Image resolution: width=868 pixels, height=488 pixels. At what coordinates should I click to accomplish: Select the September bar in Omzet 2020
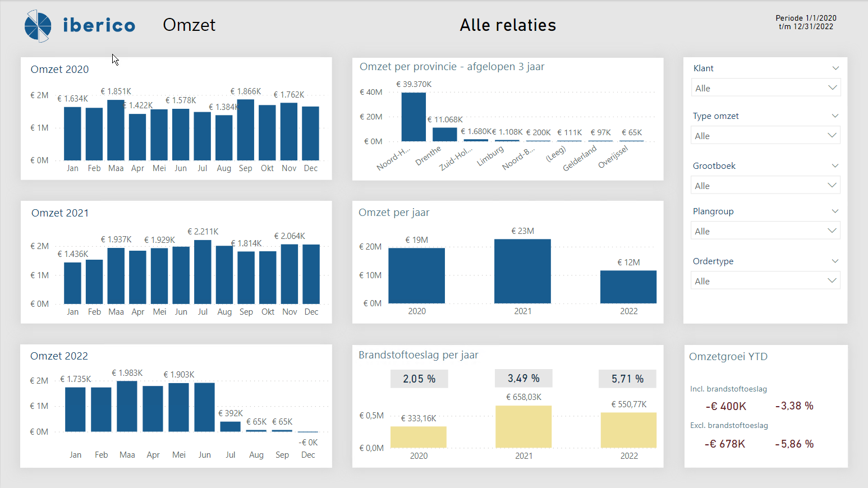click(x=246, y=130)
